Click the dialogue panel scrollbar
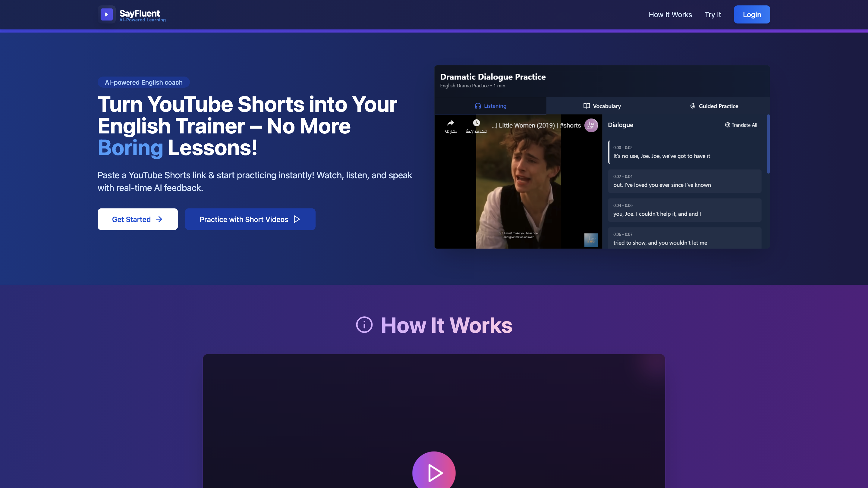 click(768, 144)
